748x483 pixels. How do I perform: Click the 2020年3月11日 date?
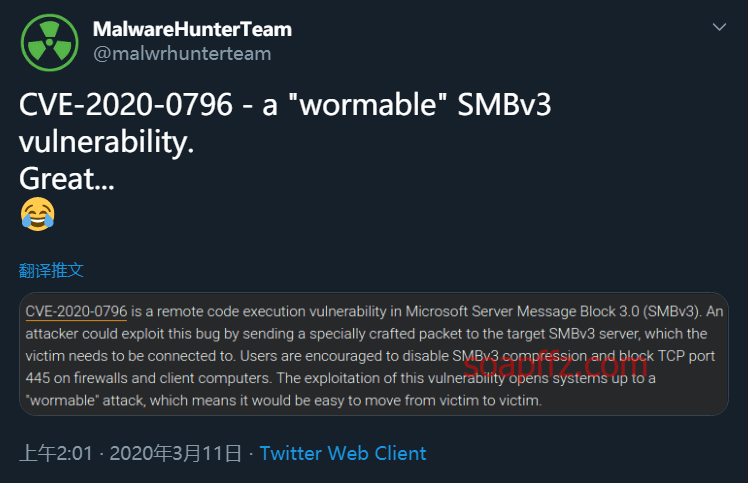[176, 453]
